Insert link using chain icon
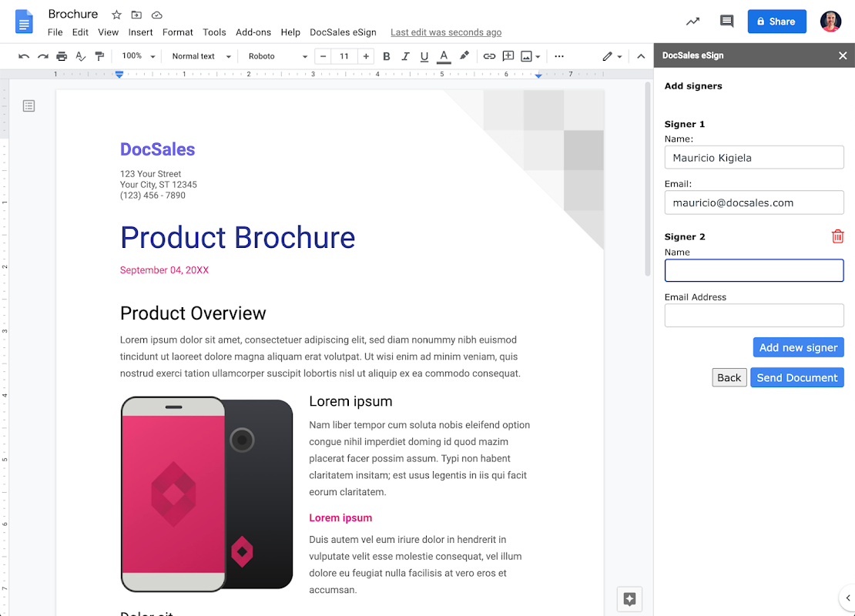855x616 pixels. (489, 56)
